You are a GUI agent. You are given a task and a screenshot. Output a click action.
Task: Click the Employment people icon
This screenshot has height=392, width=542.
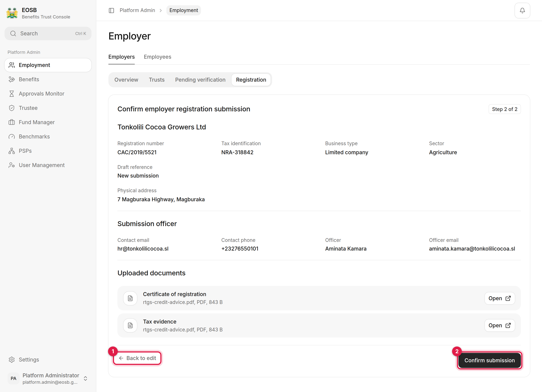(x=11, y=65)
